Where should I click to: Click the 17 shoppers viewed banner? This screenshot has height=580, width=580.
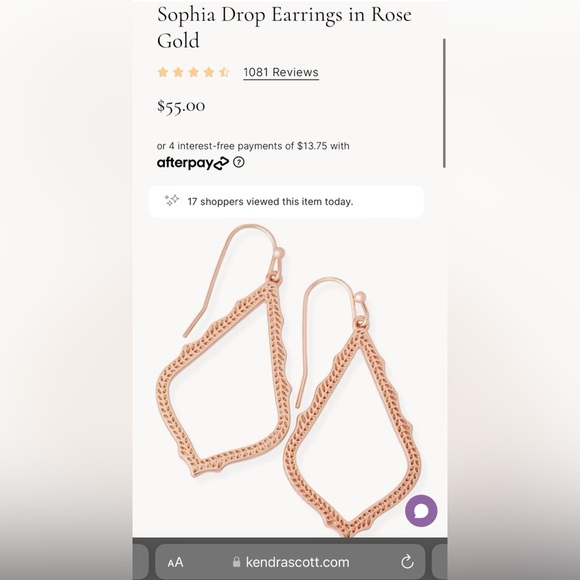pyautogui.click(x=286, y=202)
